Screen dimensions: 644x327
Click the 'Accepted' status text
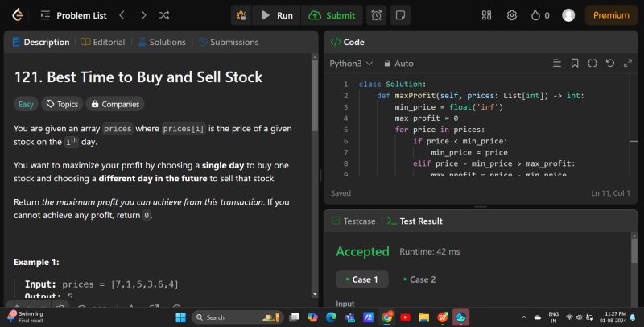pyautogui.click(x=362, y=251)
